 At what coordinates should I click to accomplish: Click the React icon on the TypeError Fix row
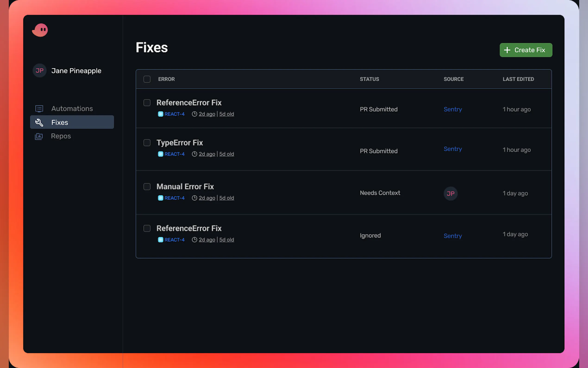point(160,154)
